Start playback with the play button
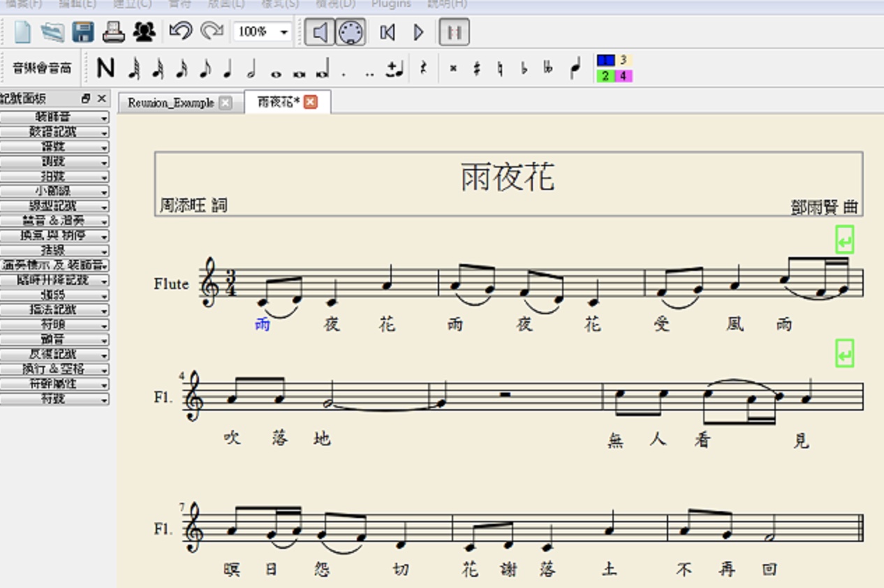 point(419,32)
